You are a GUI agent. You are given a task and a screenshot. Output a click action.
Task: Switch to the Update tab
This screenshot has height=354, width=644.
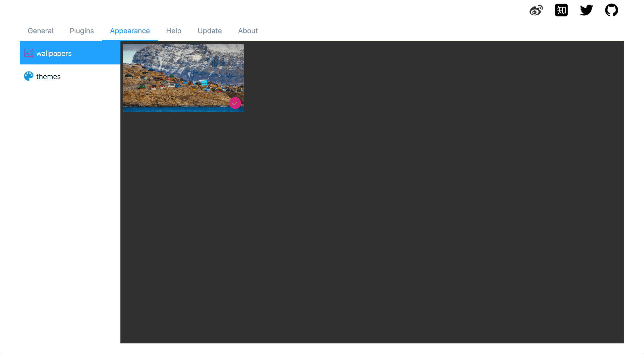pyautogui.click(x=210, y=31)
